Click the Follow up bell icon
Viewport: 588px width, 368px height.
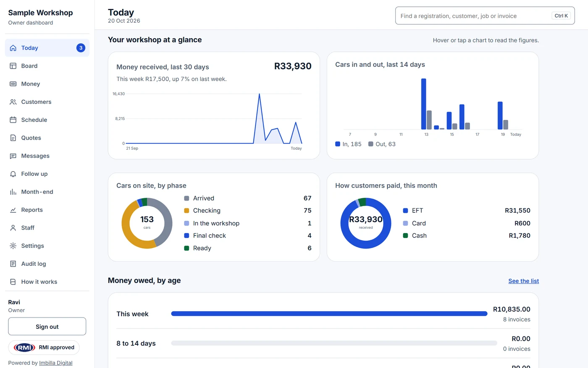[x=13, y=174]
